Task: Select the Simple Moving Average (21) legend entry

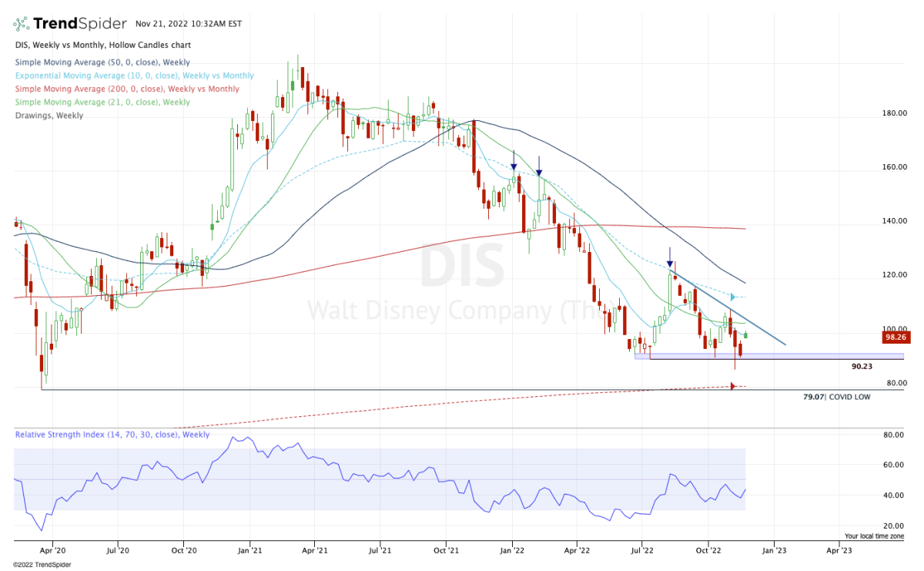Action: pos(102,102)
